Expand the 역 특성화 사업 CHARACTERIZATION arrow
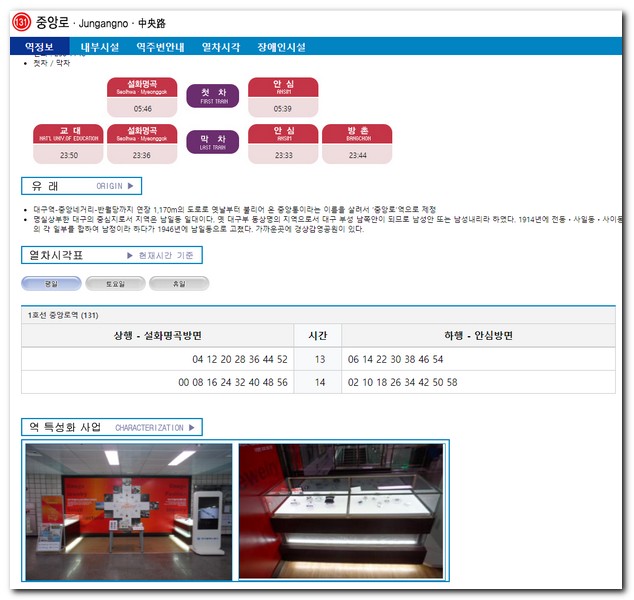634x600 pixels. [x=194, y=428]
